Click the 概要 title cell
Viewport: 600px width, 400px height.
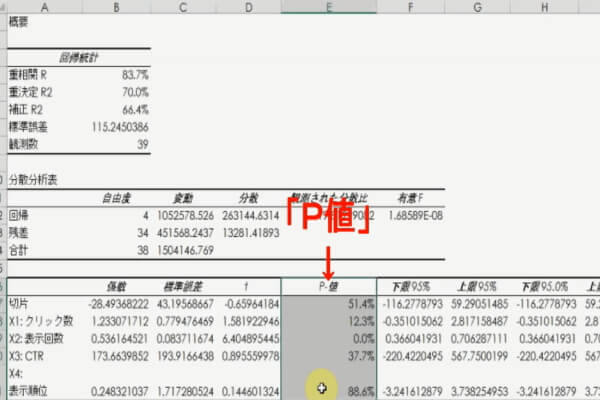pyautogui.click(x=22, y=21)
